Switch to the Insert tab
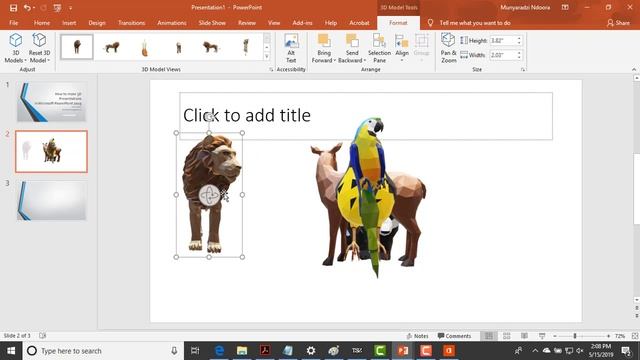640x360 pixels. [69, 23]
